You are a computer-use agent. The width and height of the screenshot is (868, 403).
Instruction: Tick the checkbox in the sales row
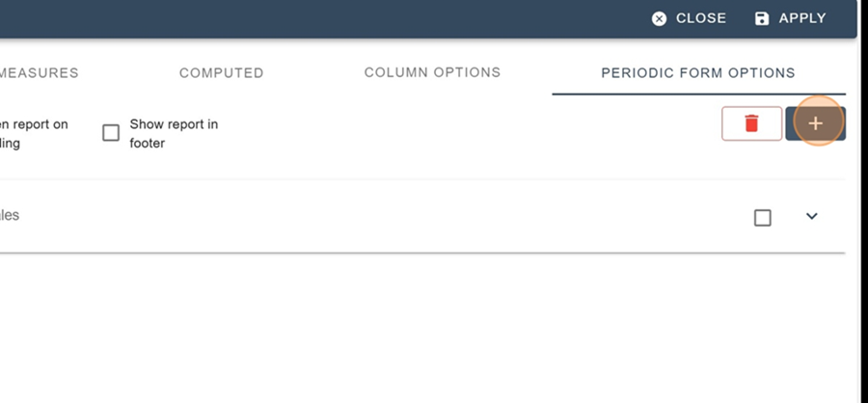coord(763,218)
